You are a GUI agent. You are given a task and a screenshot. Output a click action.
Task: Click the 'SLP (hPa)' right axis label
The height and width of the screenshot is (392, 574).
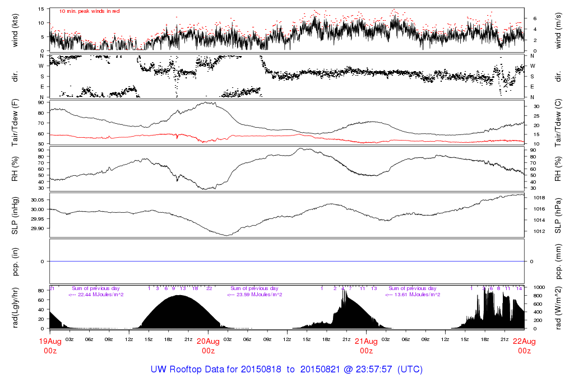coord(558,215)
